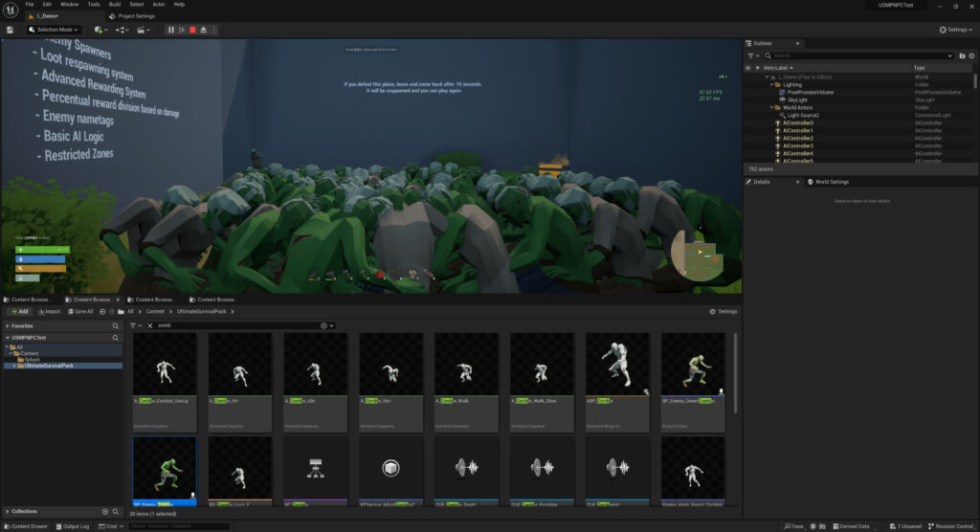Click Save All in the Content Browser

80,311
